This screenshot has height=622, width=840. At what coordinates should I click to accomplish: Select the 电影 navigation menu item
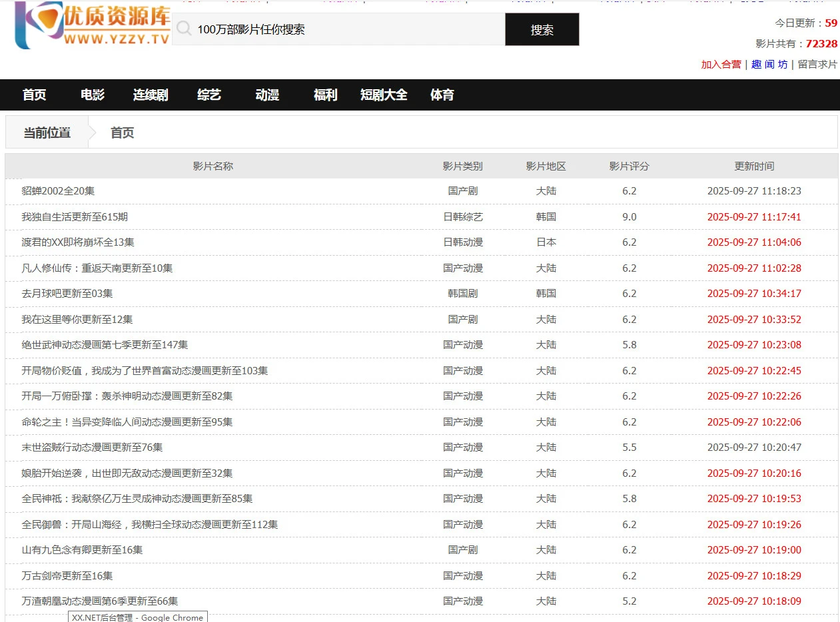coord(91,95)
